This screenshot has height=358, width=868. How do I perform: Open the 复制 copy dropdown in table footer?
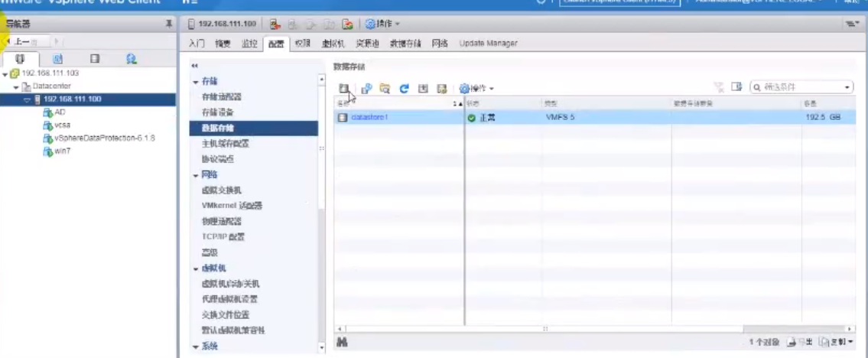tap(837, 343)
